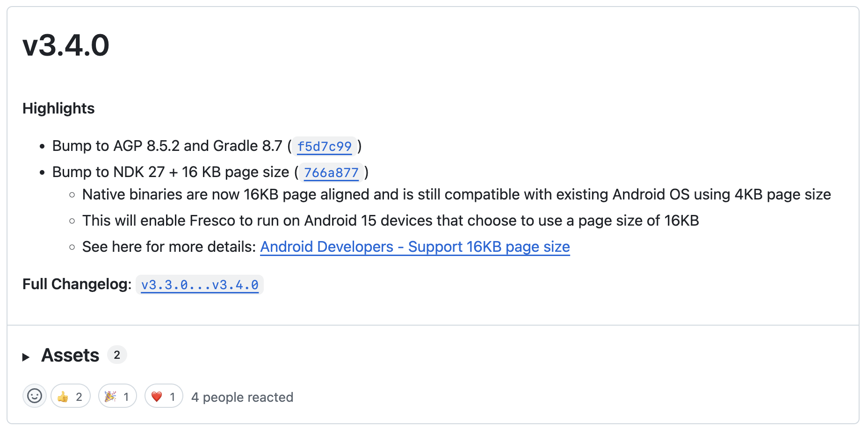Screen dimensions: 868x427
Task: Toggle the thumbs up reaction
Action: (x=70, y=396)
